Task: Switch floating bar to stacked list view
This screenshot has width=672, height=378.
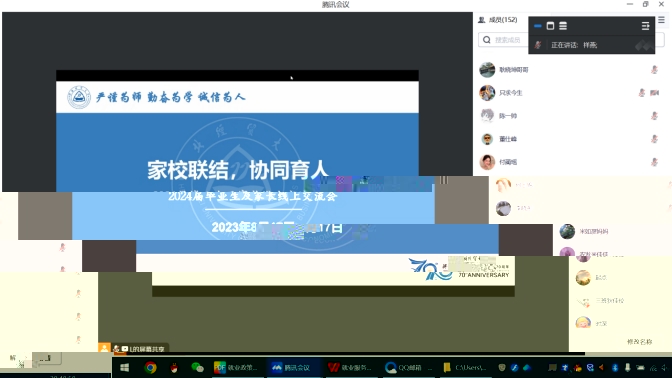Action: point(563,26)
